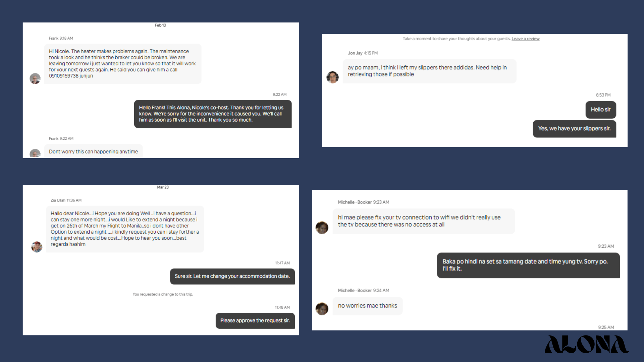Click the 'no worries mae thanks' message
This screenshot has width=644, height=362.
click(367, 306)
